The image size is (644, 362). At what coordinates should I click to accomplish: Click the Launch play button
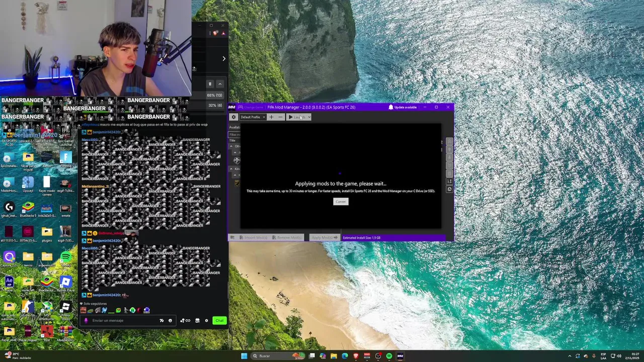click(296, 117)
